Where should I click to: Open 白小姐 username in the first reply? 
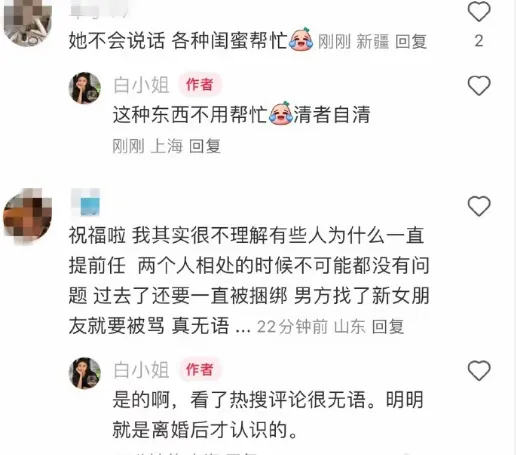141,85
